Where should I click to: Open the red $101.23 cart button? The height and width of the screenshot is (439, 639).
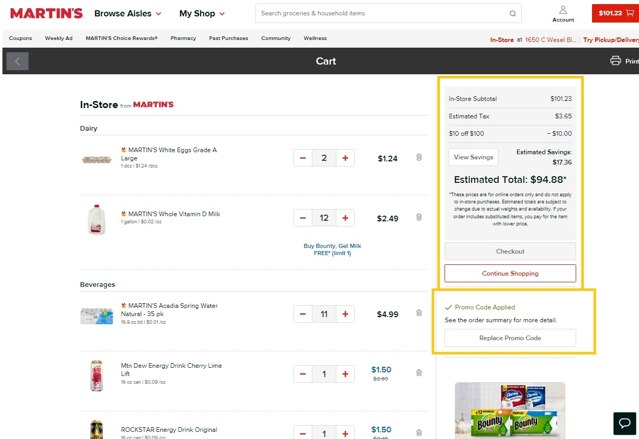point(615,13)
